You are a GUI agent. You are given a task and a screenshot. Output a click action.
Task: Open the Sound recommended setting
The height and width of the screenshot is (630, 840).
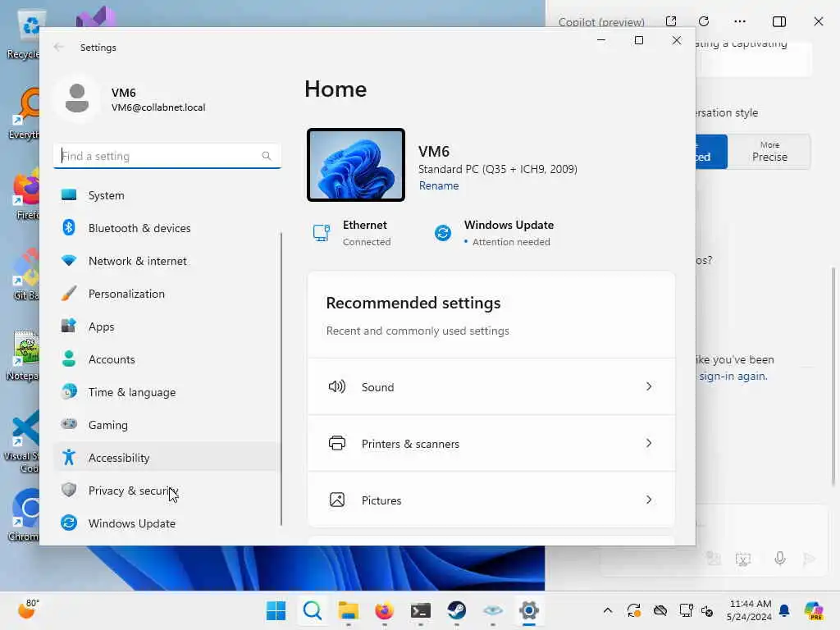point(491,387)
